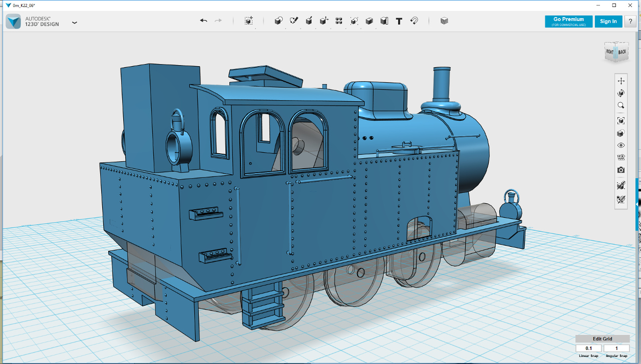Toggle bottom sketch-visibility icon in navigation bar
Screen dimensions: 641x364
621,199
